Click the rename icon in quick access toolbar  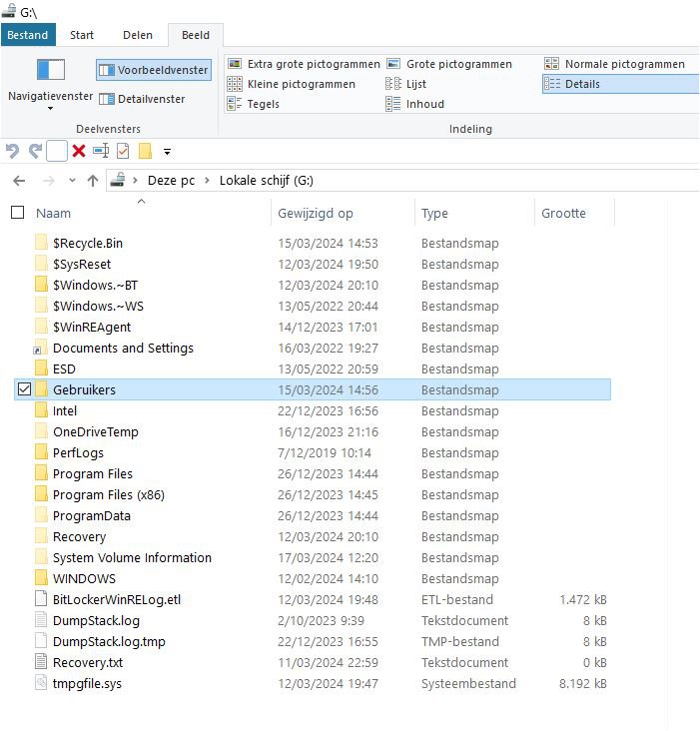101,151
